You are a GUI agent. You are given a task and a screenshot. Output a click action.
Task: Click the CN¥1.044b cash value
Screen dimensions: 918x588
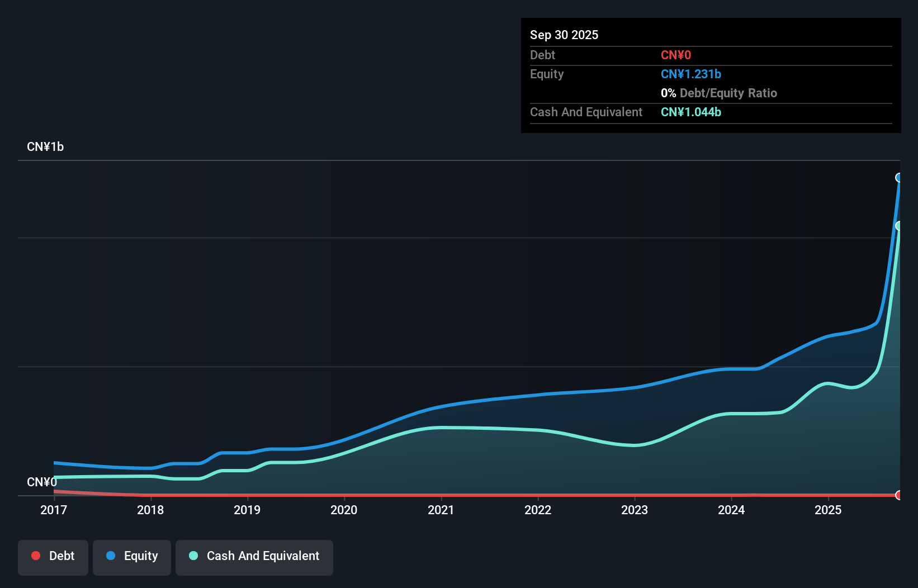[x=691, y=112]
